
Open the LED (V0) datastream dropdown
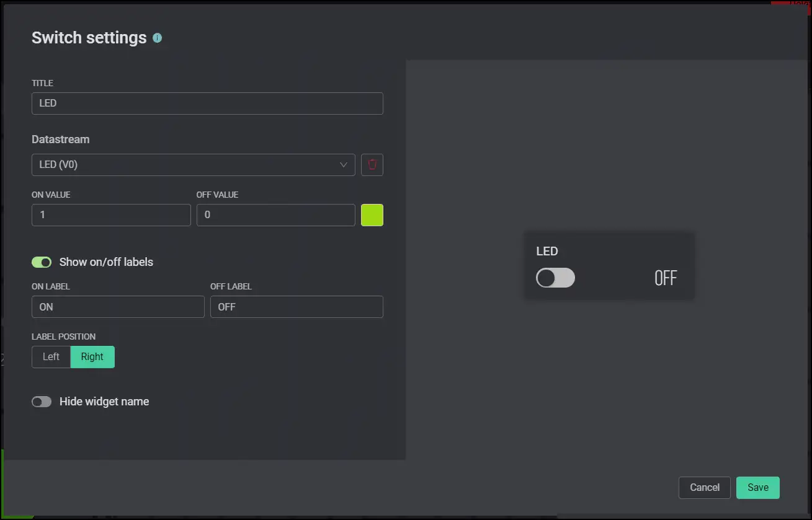click(186, 165)
